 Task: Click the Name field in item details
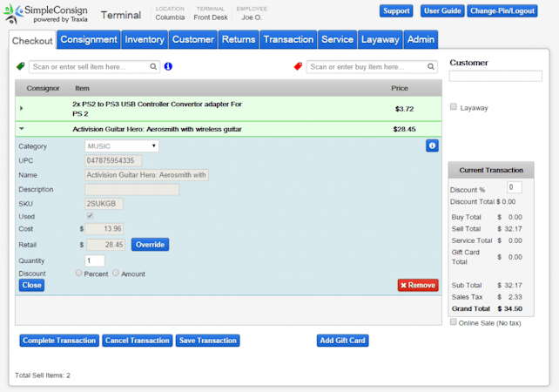click(x=146, y=175)
